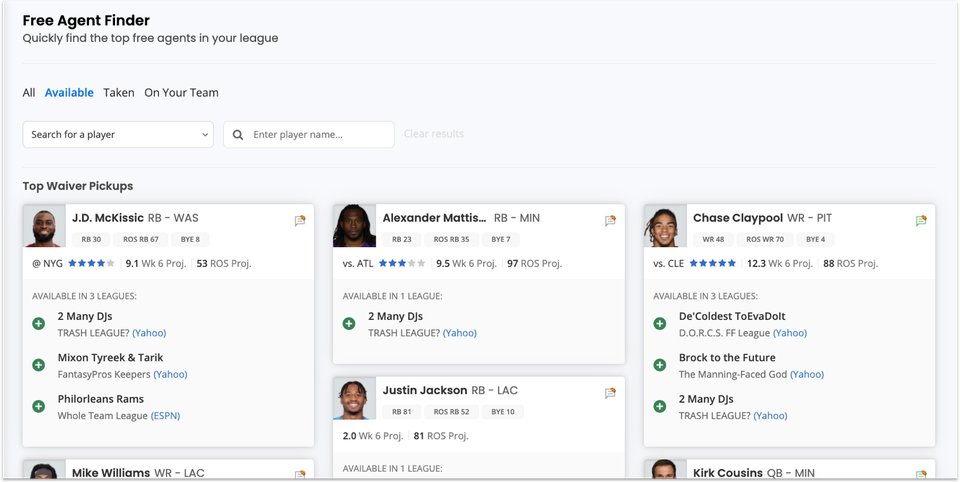Click (Yahoo) link beside D.O.R.C.S. FF League
Screen dimensions: 960x482
790,333
